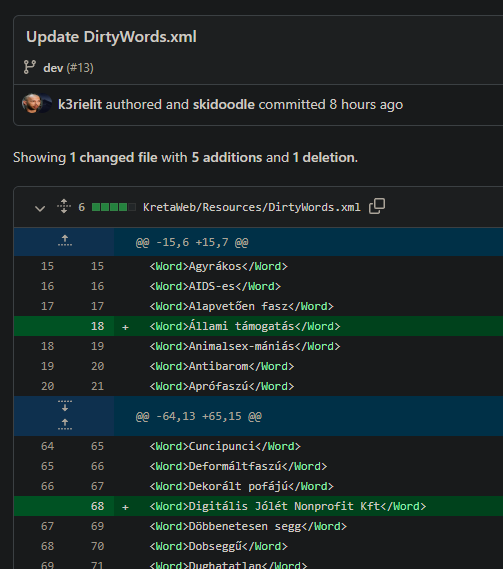Image resolution: width=503 pixels, height=569 pixels.
Task: Click the green diffstat squares
Action: [114, 207]
